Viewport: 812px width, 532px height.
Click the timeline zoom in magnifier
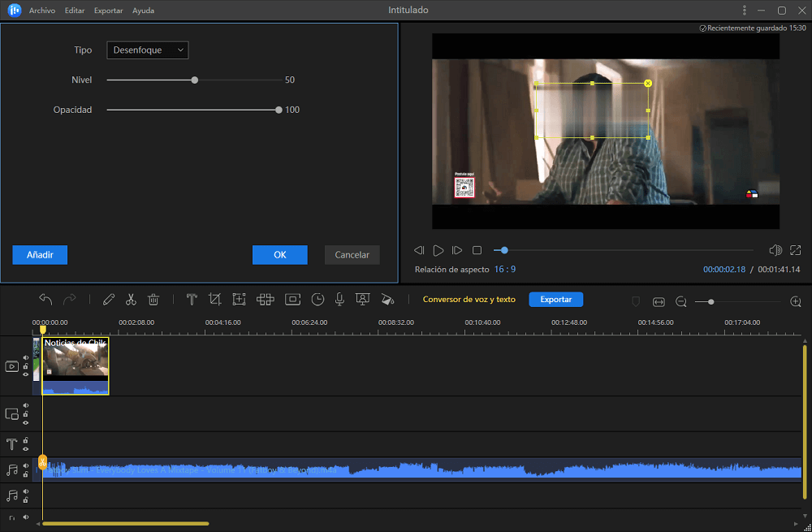point(796,301)
